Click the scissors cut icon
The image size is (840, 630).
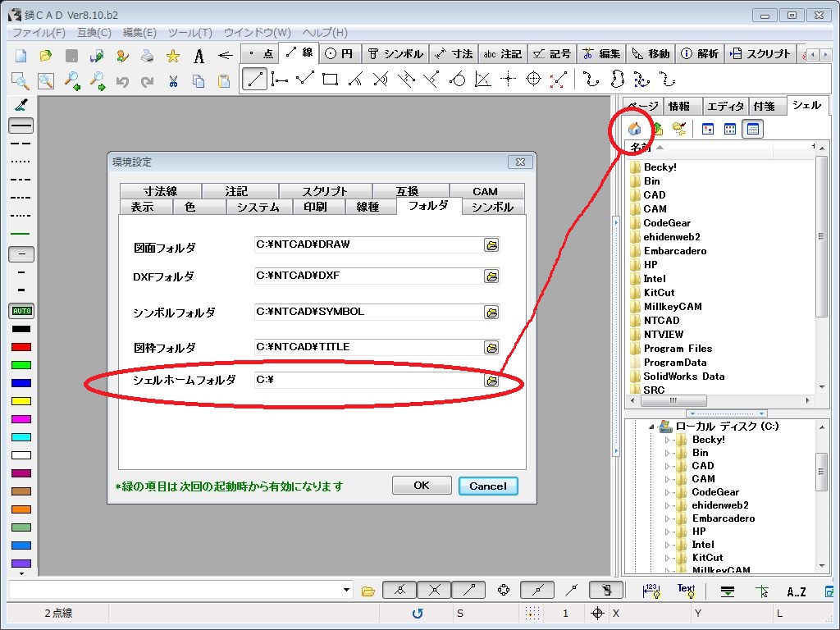pyautogui.click(x=172, y=81)
